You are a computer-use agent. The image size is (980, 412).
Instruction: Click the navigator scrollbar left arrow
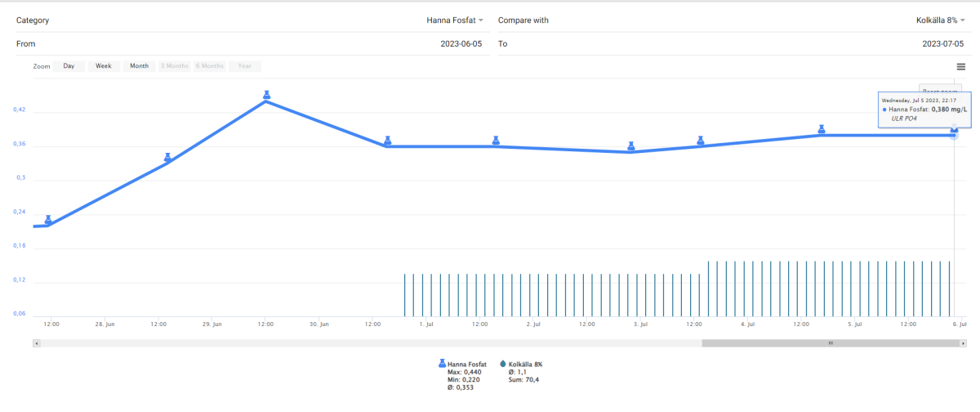36,343
